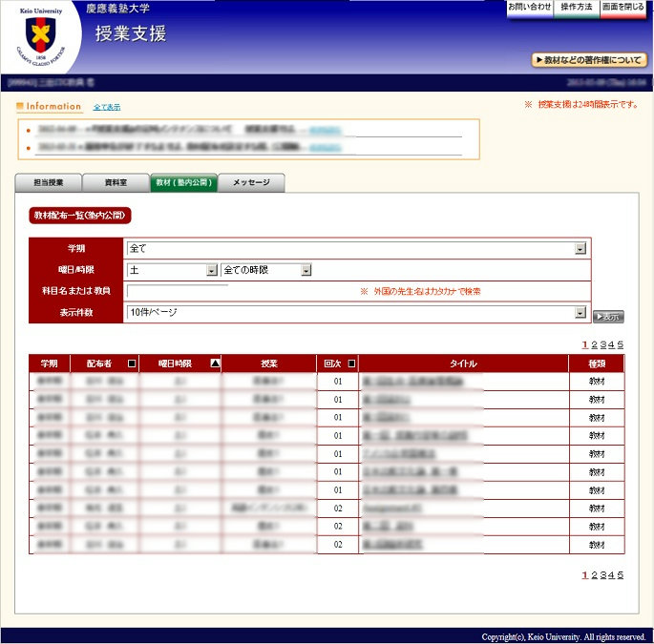654x644 pixels.
Task: Click 画面を閉じる button
Action: pyautogui.click(x=622, y=8)
